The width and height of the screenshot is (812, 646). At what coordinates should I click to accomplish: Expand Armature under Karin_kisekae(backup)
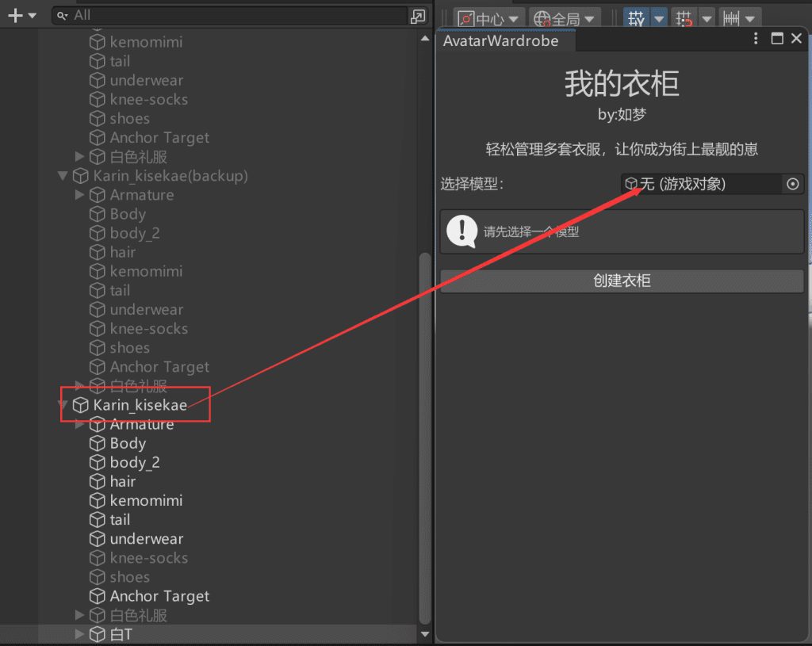point(79,195)
